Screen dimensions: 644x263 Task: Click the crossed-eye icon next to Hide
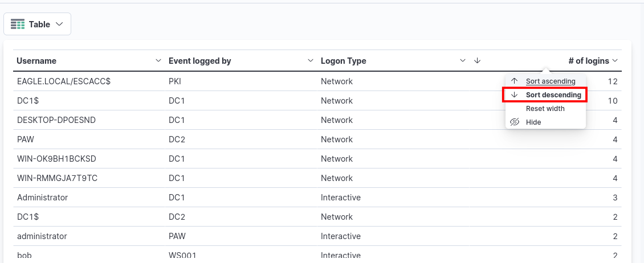pyautogui.click(x=515, y=122)
